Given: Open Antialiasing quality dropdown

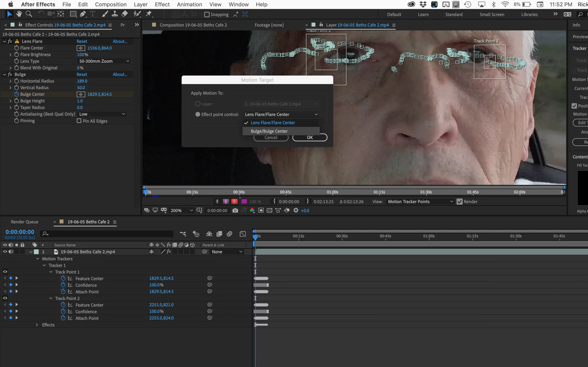Looking at the screenshot, I should pyautogui.click(x=102, y=114).
